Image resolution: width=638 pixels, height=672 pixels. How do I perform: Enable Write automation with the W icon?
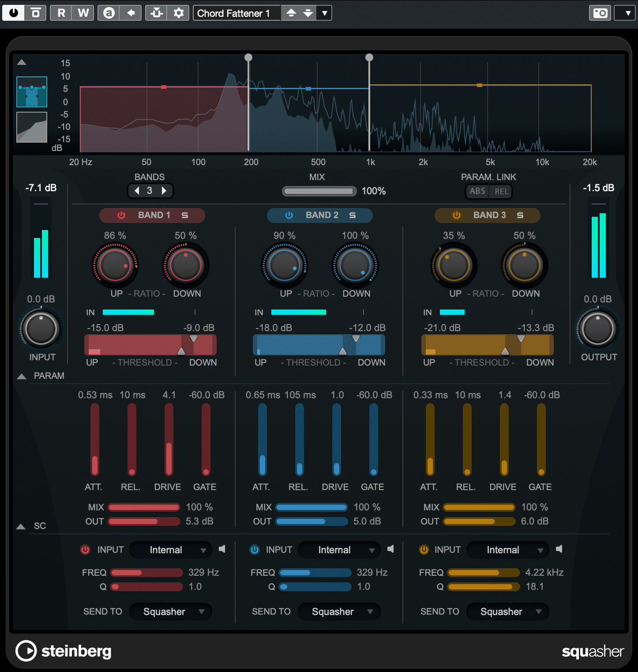click(83, 13)
